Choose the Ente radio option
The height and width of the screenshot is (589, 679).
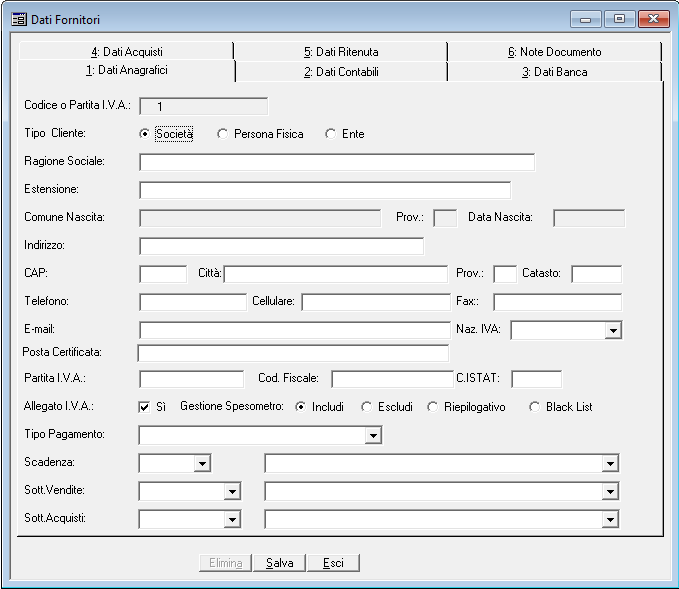coord(330,134)
